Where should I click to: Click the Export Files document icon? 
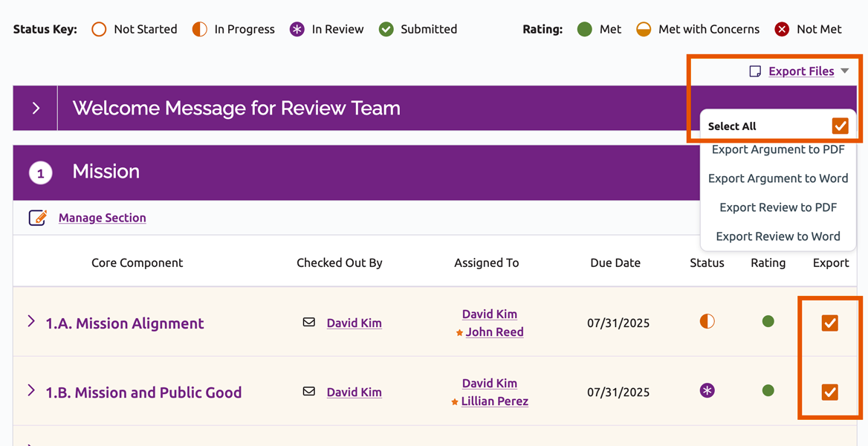[x=755, y=71]
